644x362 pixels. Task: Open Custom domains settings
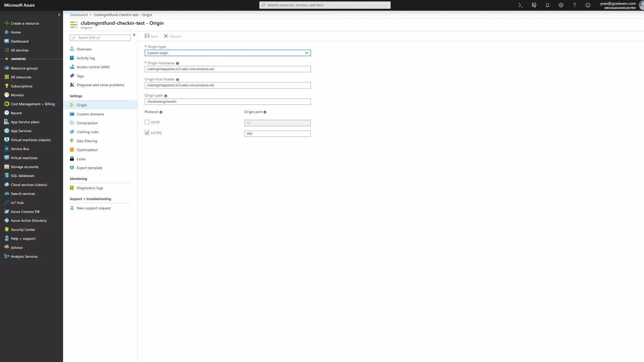(x=90, y=114)
